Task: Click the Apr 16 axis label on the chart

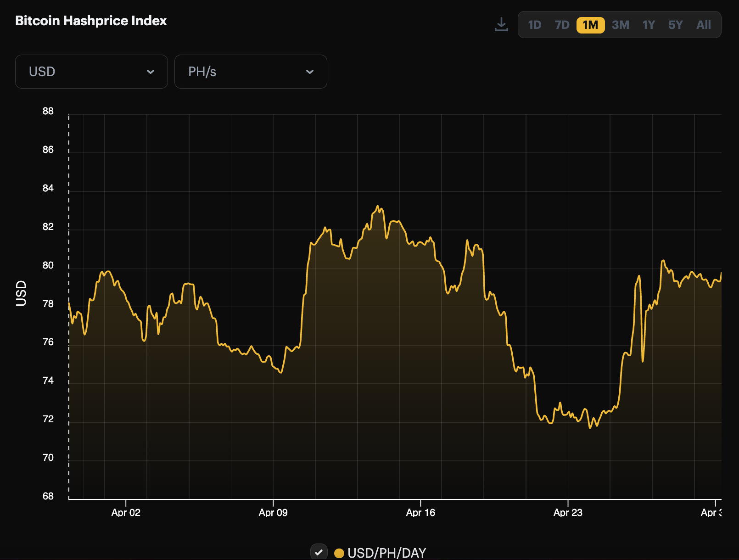Action: pos(420,513)
